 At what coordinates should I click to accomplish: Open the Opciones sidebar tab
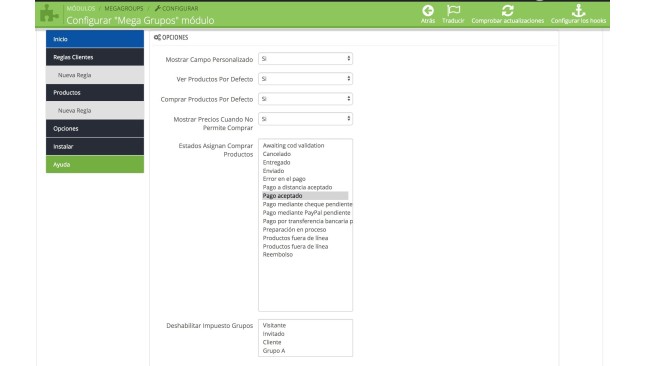coord(95,129)
